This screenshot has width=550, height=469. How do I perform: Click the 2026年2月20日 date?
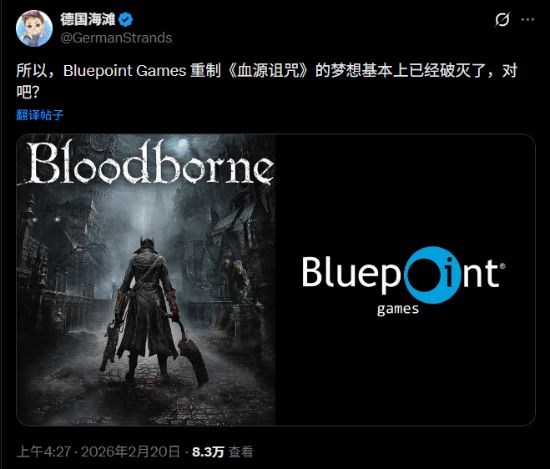(130, 452)
